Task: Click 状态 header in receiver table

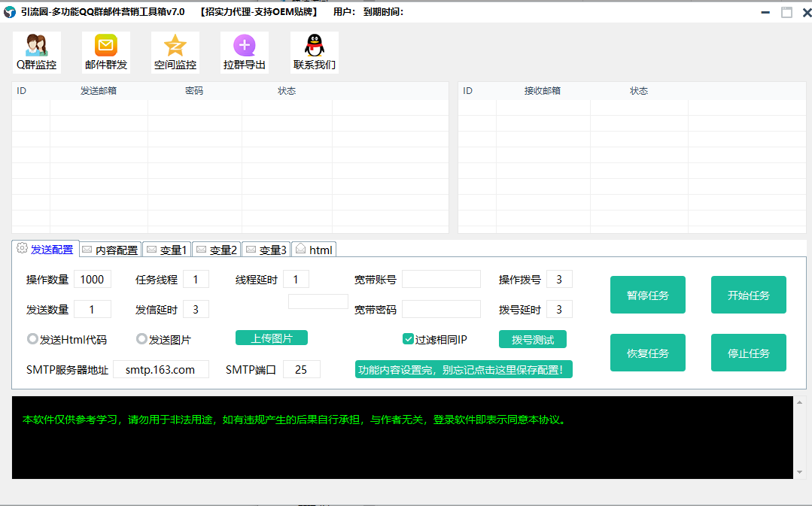Action: (638, 91)
